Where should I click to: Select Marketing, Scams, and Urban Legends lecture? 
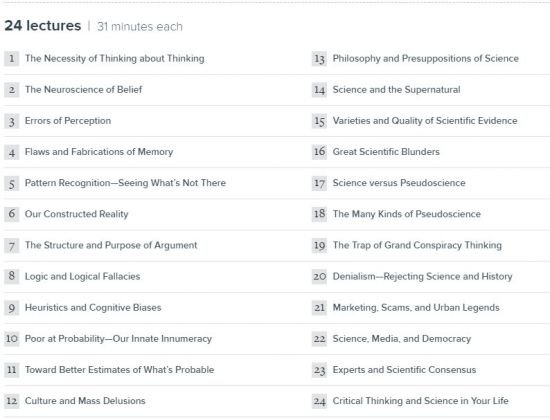click(x=416, y=308)
